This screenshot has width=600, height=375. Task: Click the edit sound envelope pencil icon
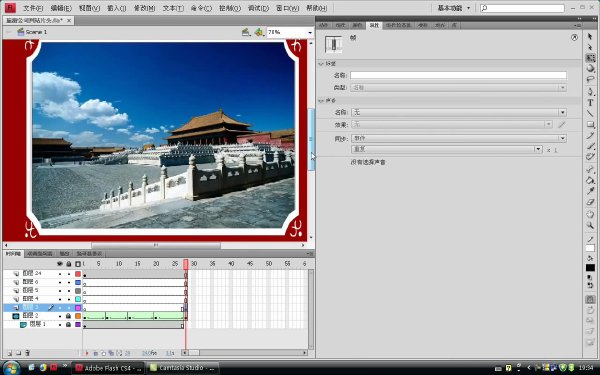coord(561,124)
